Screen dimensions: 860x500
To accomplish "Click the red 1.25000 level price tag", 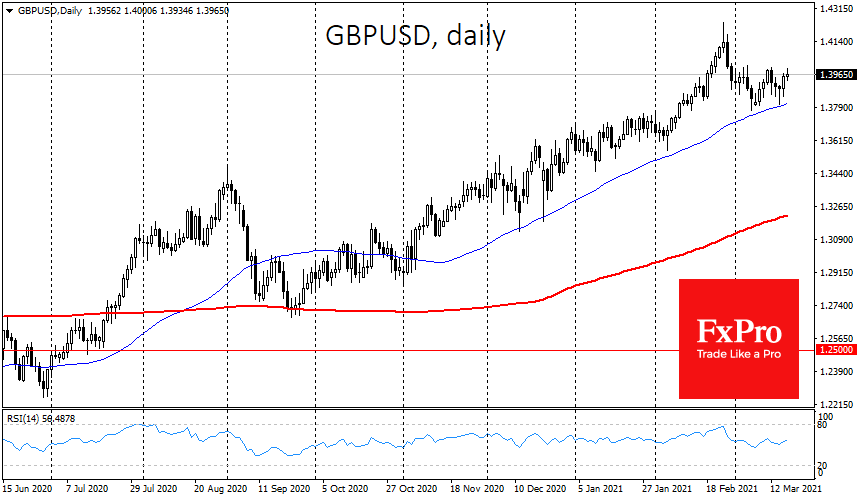I will (x=836, y=350).
